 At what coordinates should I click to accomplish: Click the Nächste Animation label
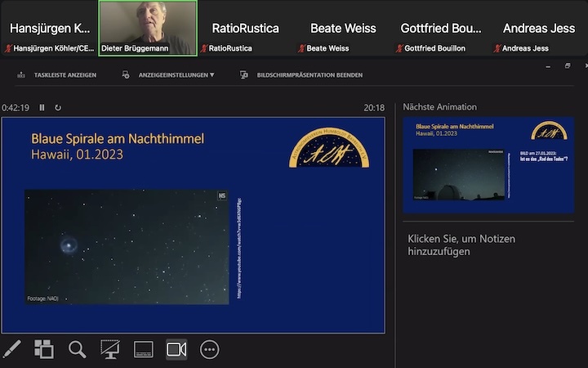point(440,107)
